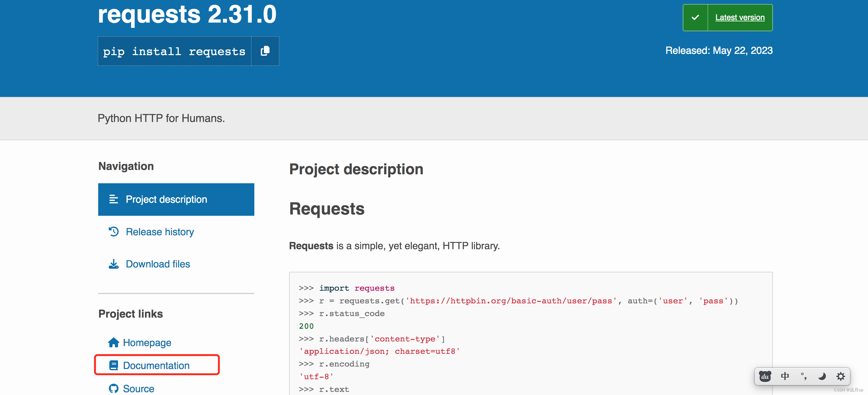Open the Documentation project link
This screenshot has width=868, height=395.
(156, 365)
